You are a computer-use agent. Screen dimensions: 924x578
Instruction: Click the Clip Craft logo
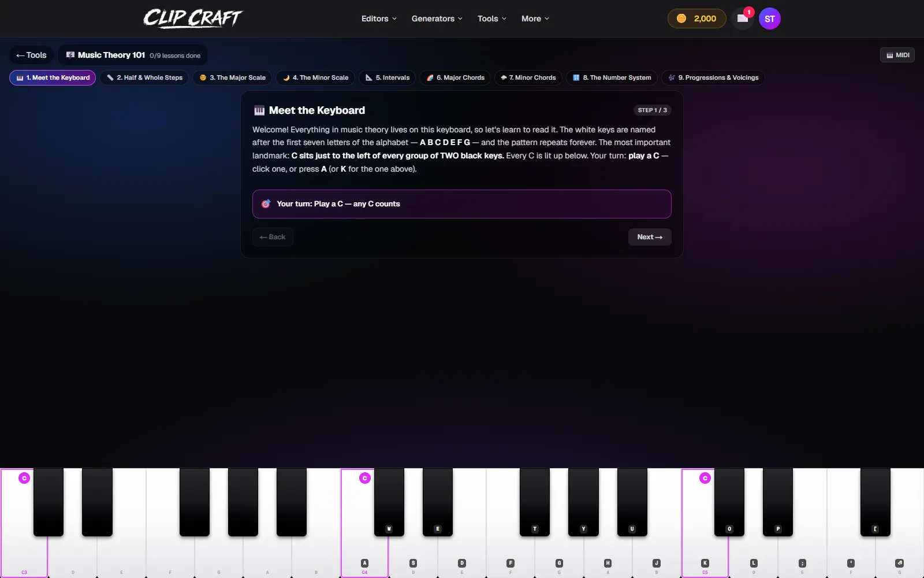pyautogui.click(x=193, y=18)
